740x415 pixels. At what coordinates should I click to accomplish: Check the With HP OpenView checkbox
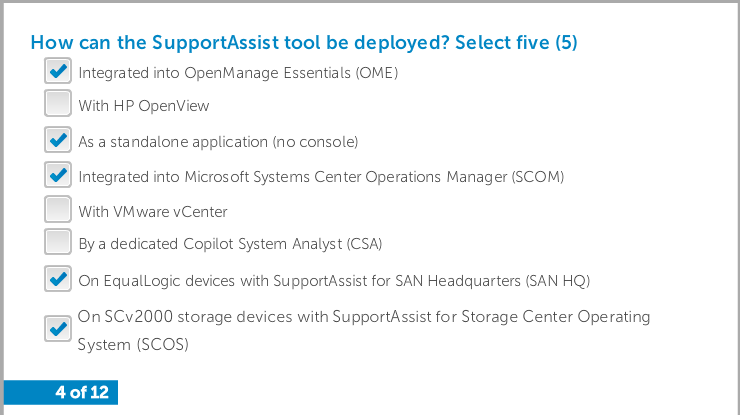click(x=58, y=103)
